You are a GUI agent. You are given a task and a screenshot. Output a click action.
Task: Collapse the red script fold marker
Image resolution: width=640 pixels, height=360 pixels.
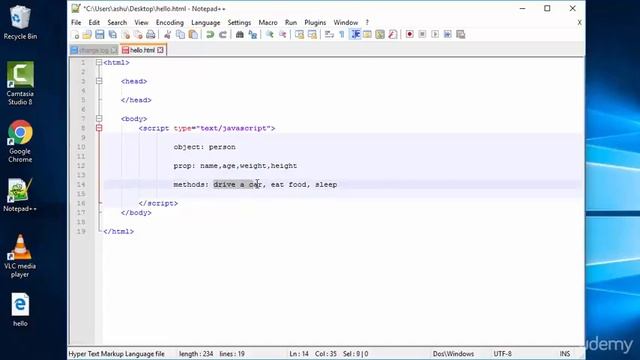pos(99,128)
